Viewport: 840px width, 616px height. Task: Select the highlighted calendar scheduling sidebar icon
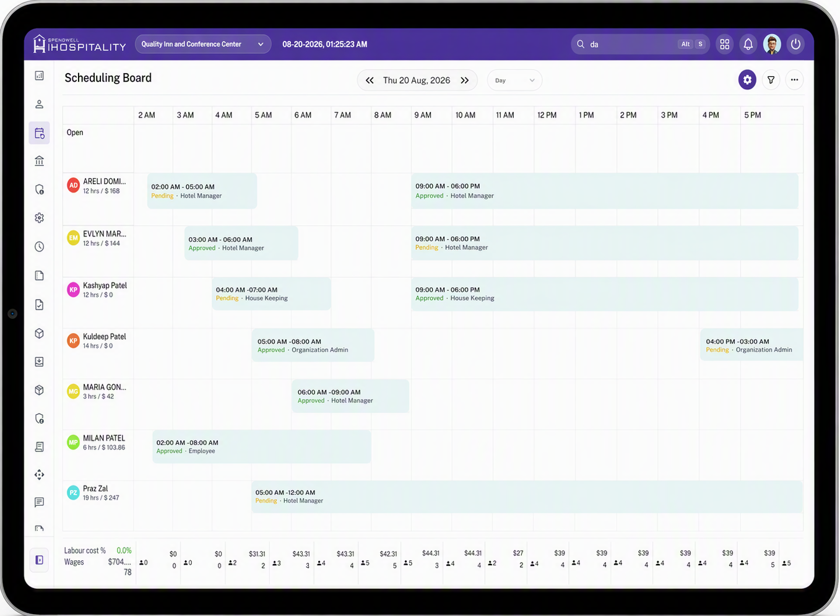click(x=40, y=133)
